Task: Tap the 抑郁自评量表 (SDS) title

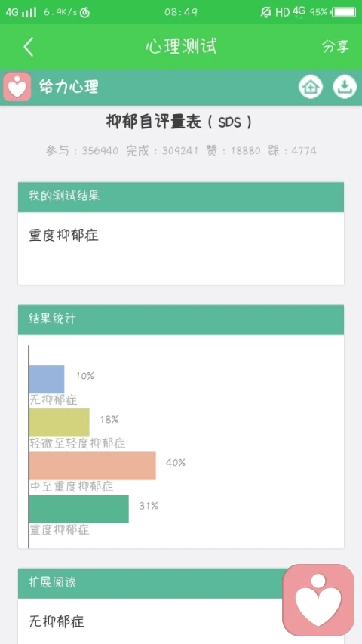Action: click(x=179, y=122)
